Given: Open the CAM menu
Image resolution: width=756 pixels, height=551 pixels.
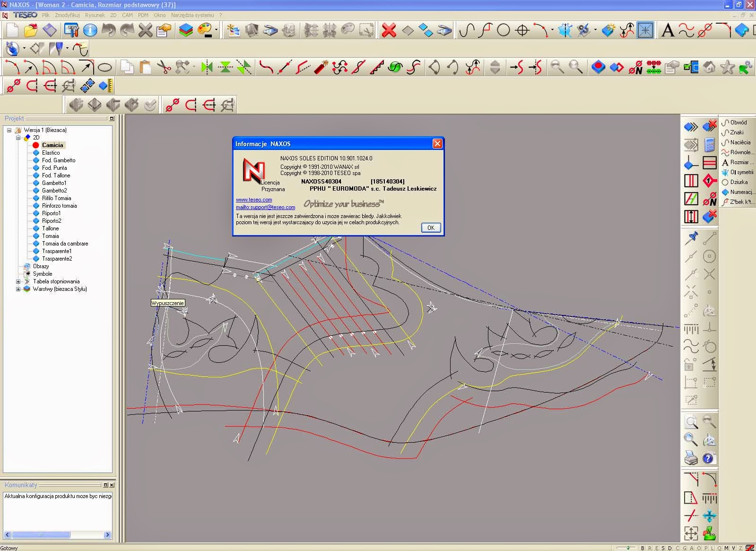Looking at the screenshot, I should (x=127, y=15).
